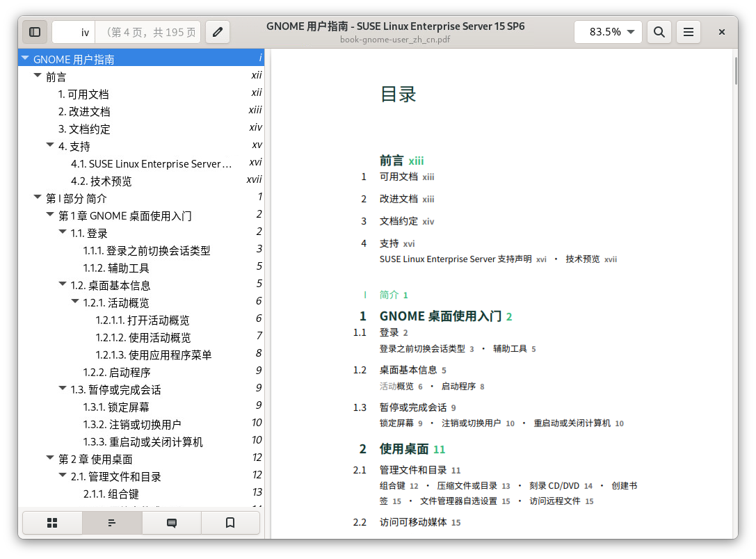
Task: Show annotations list in sidebar
Action: point(172,523)
